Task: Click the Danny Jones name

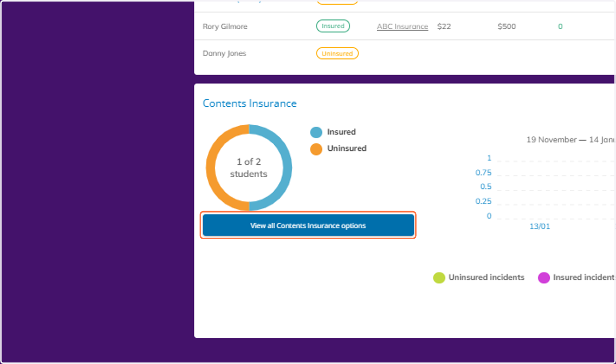Action: pyautogui.click(x=224, y=53)
